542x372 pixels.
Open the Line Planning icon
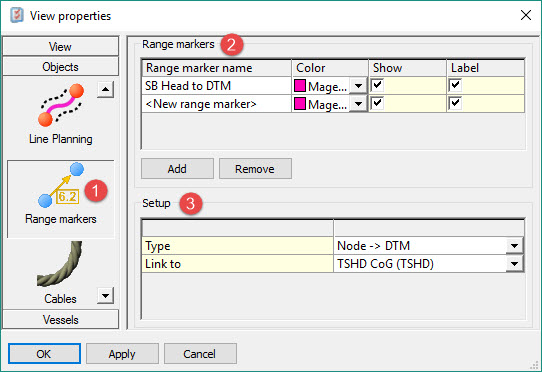(61, 105)
